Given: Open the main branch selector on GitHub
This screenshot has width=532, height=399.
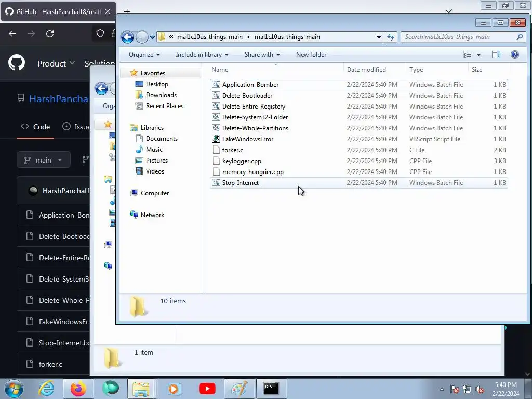Looking at the screenshot, I should point(44,160).
